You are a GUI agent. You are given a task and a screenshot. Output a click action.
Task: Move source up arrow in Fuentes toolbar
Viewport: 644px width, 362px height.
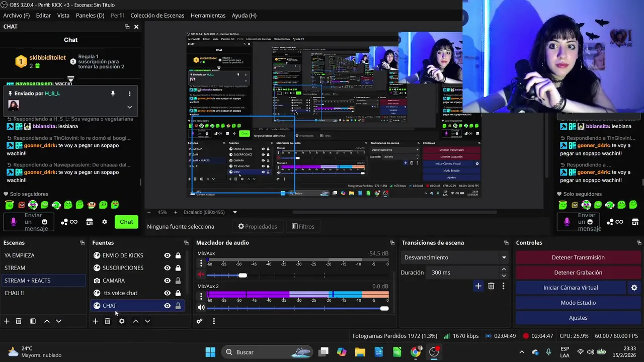[x=135, y=321]
